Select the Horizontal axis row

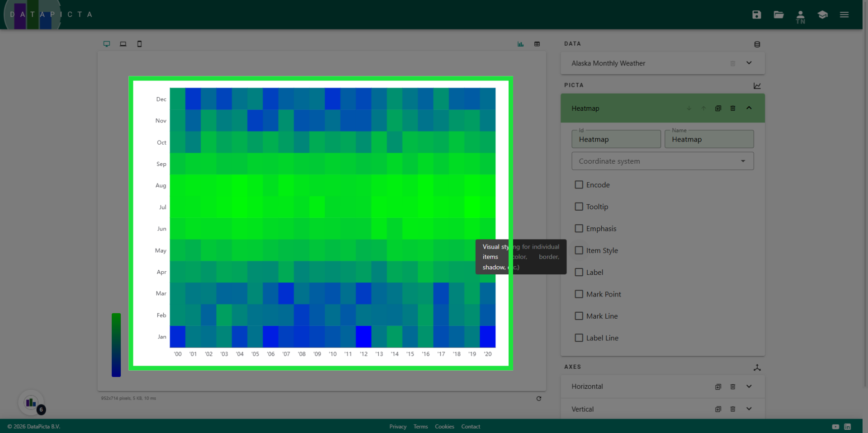pyautogui.click(x=663, y=386)
